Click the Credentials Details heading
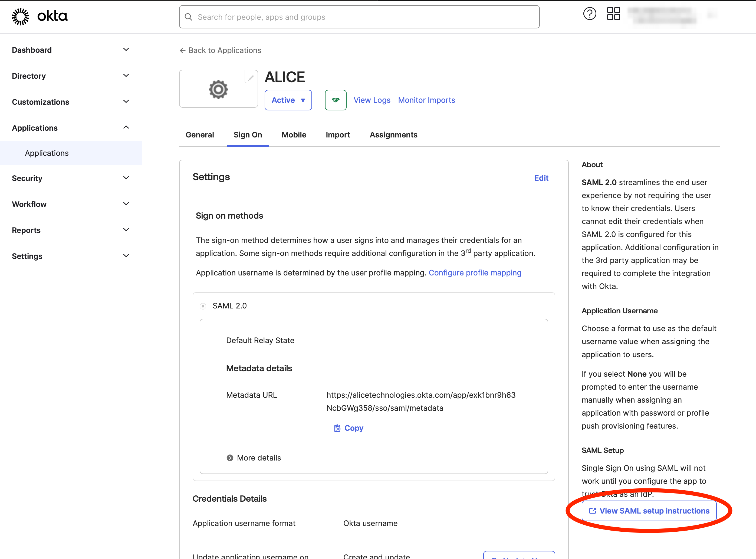The width and height of the screenshot is (756, 559). [x=229, y=499]
